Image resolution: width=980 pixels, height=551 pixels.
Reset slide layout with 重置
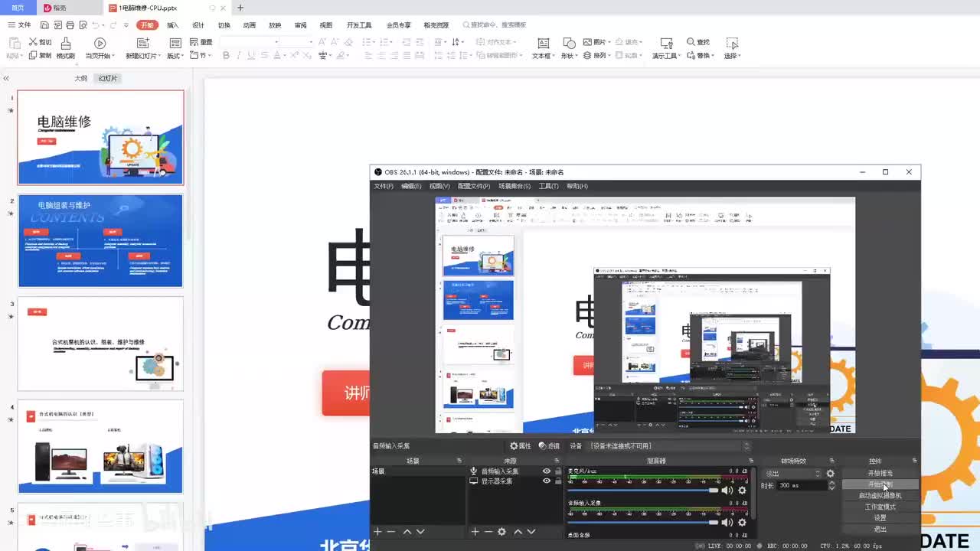201,42
